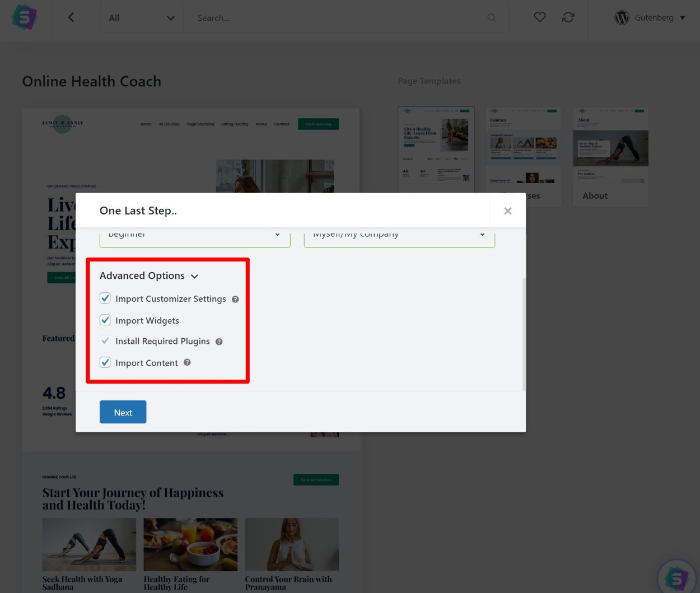Uncheck Import Customizer Settings checkbox
The image size is (700, 593).
(x=105, y=298)
